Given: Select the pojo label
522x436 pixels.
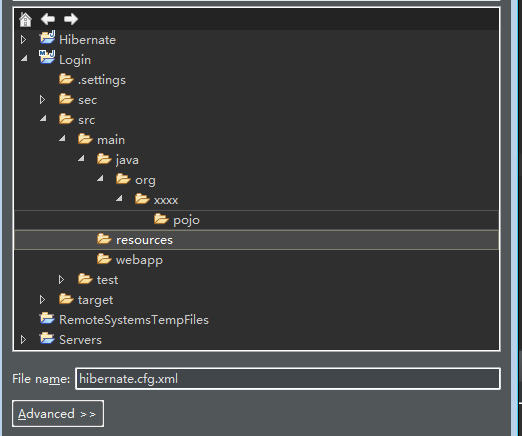Looking at the screenshot, I should click(186, 221).
